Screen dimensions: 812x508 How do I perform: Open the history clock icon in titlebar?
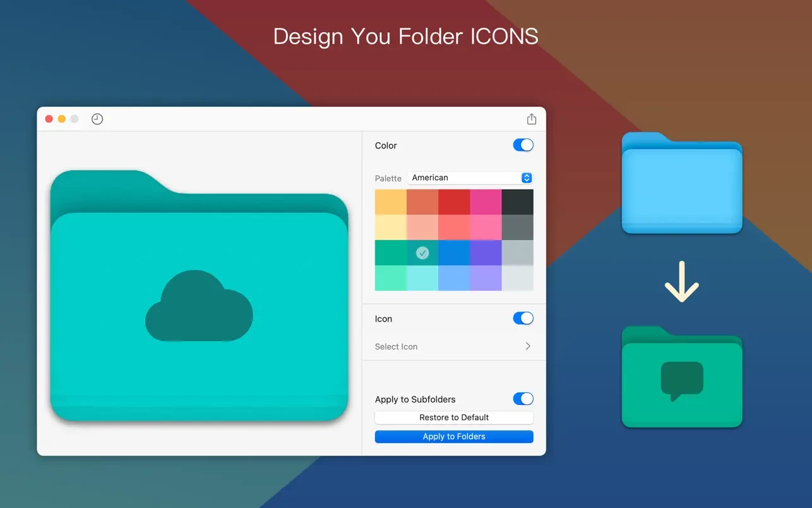coord(97,119)
